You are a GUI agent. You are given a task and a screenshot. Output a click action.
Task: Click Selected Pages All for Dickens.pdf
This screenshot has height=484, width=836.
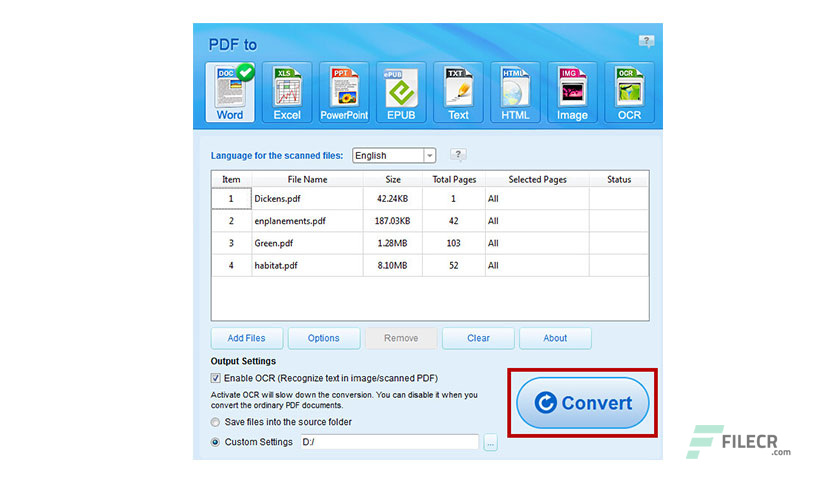point(537,199)
